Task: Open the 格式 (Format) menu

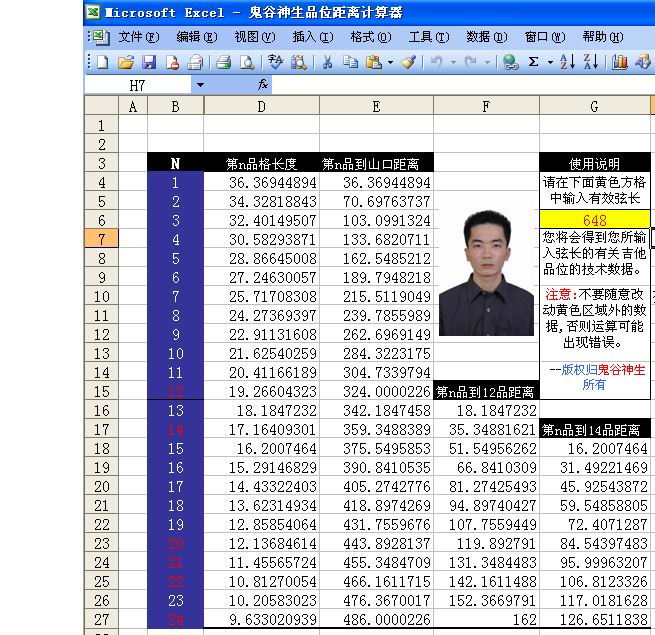Action: (x=370, y=37)
